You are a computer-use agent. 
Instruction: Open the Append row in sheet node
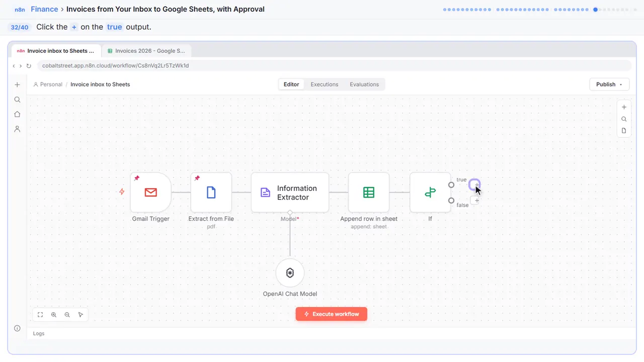369,193
